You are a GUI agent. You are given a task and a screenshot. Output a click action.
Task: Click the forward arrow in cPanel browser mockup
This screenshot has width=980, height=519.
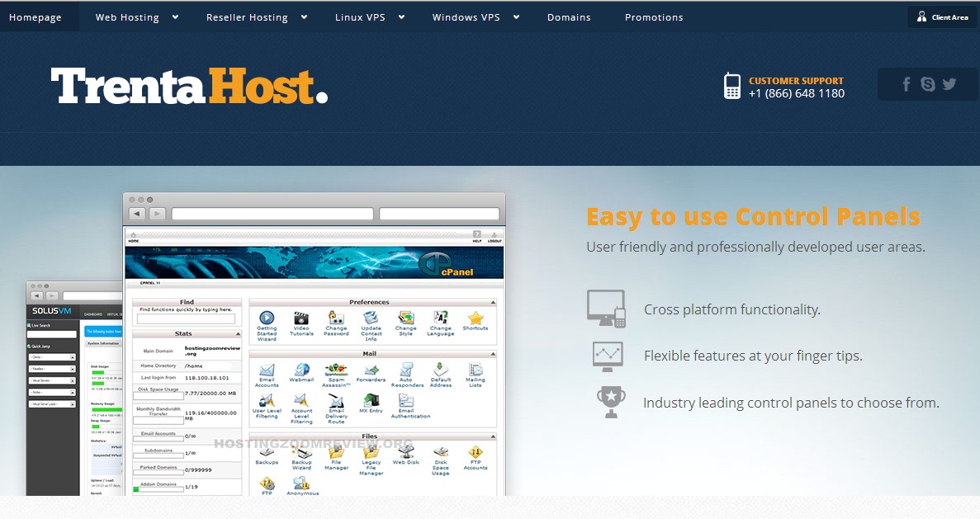click(x=157, y=214)
